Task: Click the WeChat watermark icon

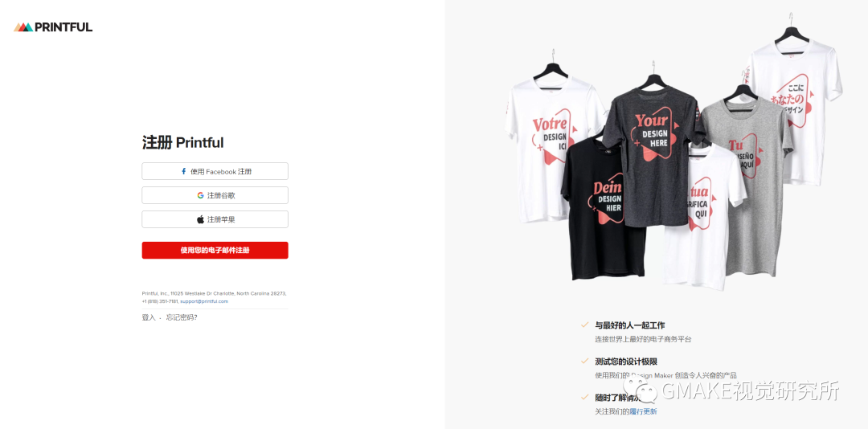Action: coord(640,389)
